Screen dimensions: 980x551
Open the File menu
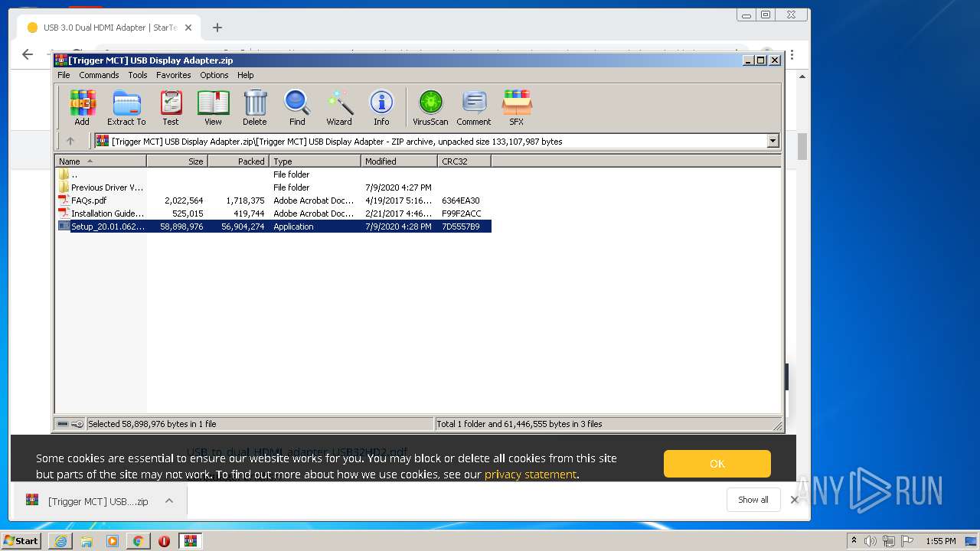pos(64,75)
